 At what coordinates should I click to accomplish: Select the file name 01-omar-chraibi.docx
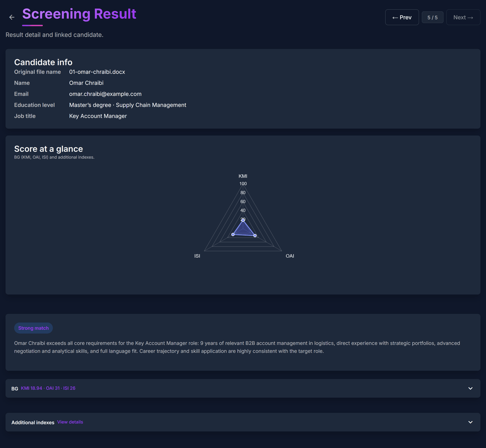pyautogui.click(x=97, y=72)
